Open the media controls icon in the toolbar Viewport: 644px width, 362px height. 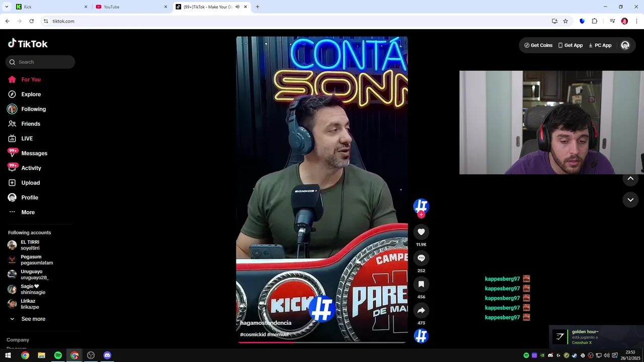(x=612, y=21)
